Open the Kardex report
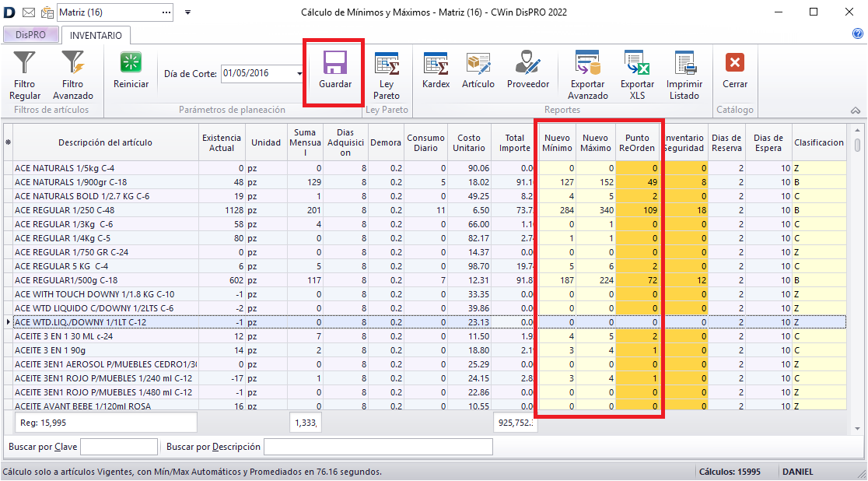 point(436,72)
